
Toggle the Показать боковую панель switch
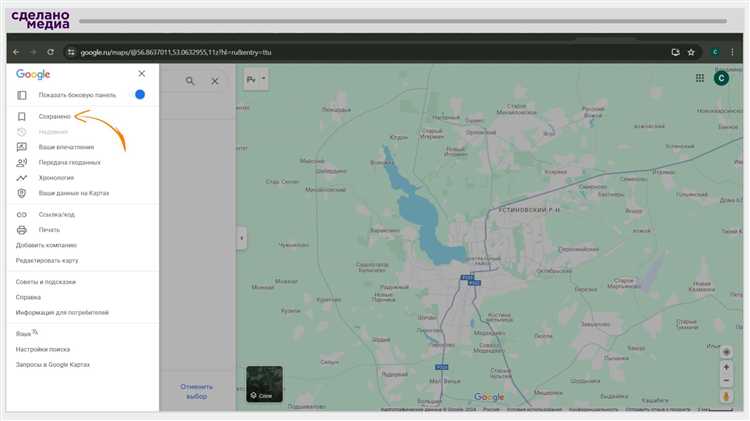(x=140, y=95)
